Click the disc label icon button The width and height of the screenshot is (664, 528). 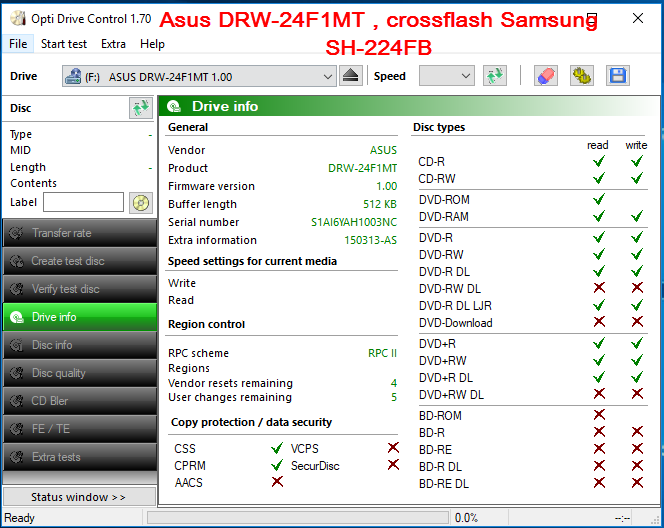click(x=141, y=203)
